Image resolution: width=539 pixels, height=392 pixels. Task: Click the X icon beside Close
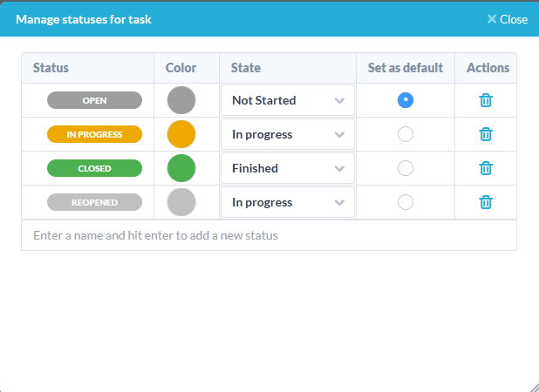pyautogui.click(x=492, y=19)
